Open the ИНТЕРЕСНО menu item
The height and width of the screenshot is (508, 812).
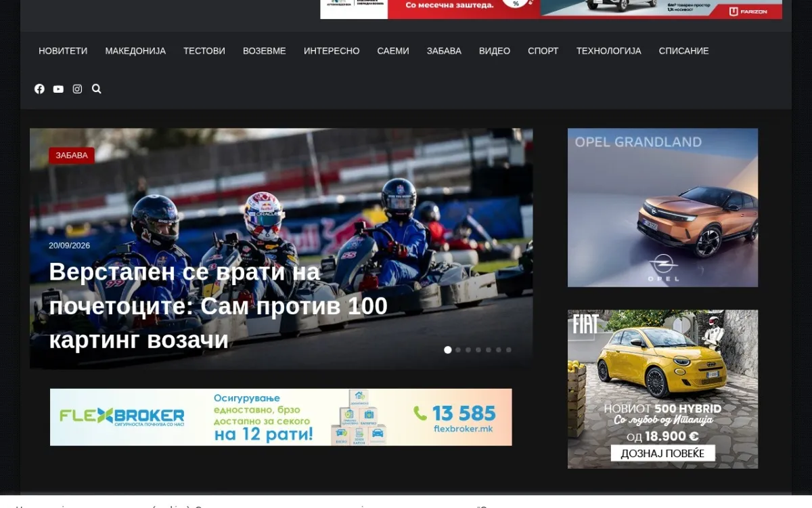point(332,51)
